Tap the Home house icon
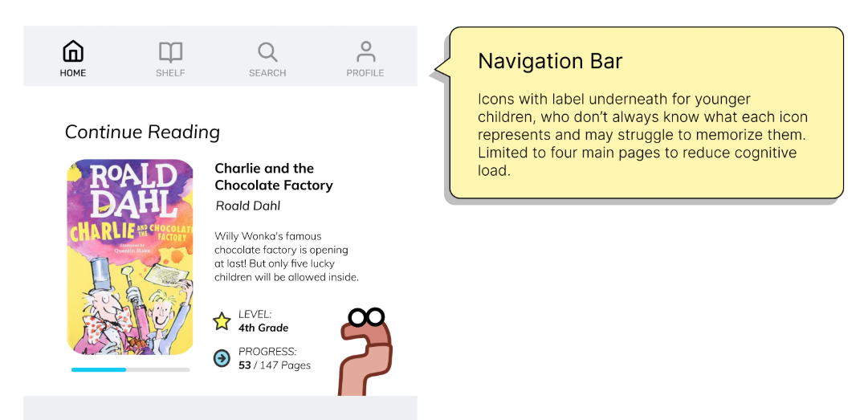868x420 pixels. pyautogui.click(x=73, y=52)
